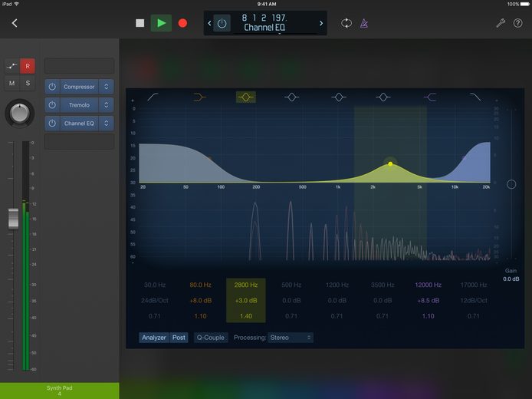Go to previous plug-in with left chevron
The height and width of the screenshot is (399, 532).
[209, 24]
